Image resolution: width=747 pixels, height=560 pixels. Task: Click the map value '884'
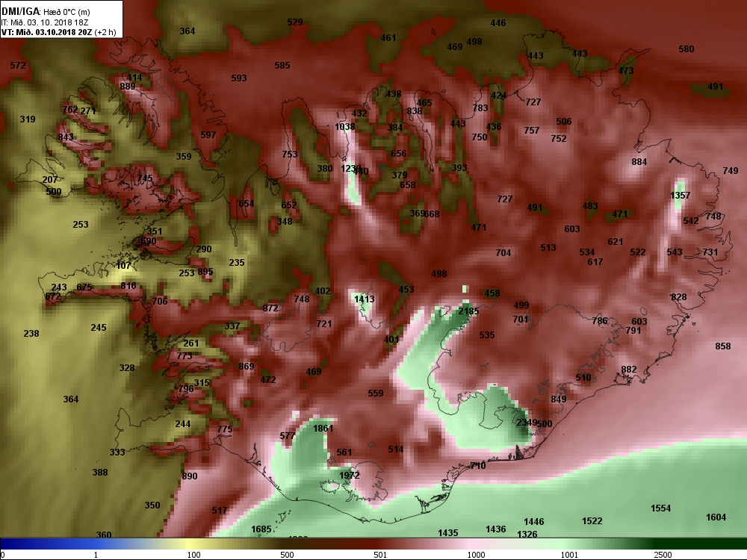coord(639,162)
